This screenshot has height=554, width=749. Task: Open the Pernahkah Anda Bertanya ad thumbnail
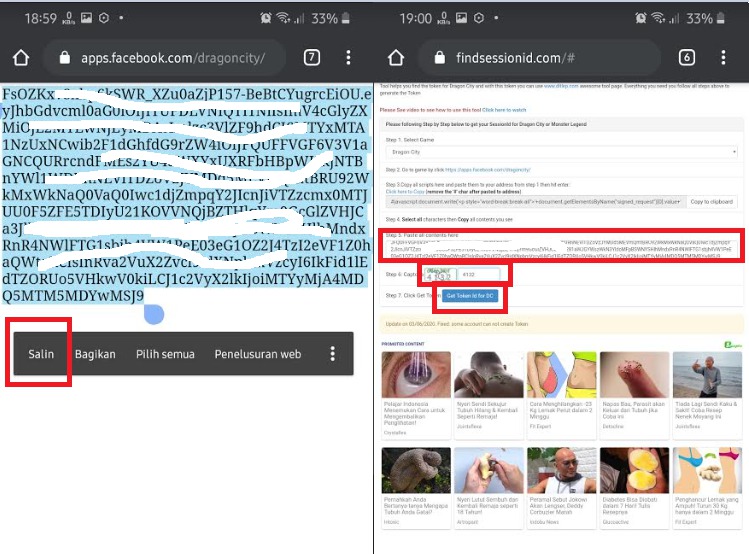[x=416, y=470]
